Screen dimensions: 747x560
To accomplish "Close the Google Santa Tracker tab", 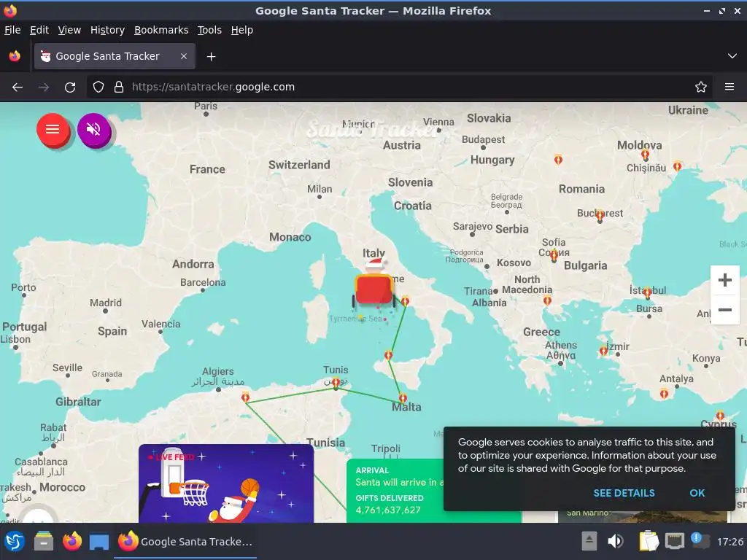I will tap(184, 56).
